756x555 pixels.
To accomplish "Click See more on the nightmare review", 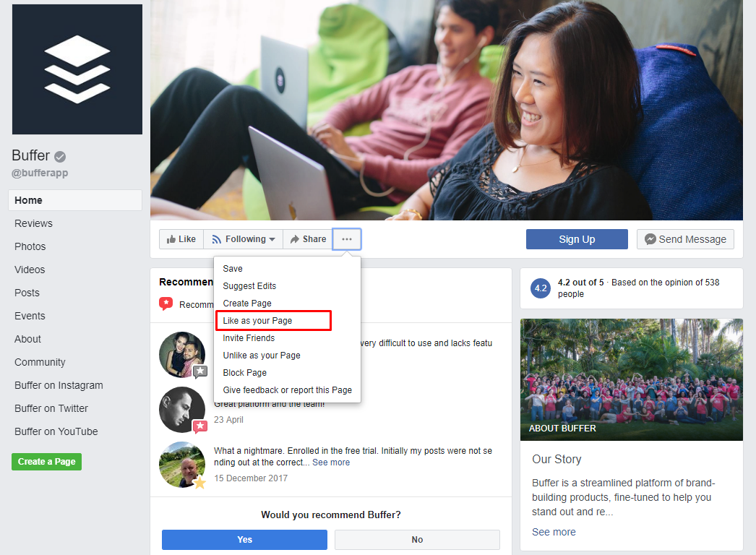I will coord(331,462).
